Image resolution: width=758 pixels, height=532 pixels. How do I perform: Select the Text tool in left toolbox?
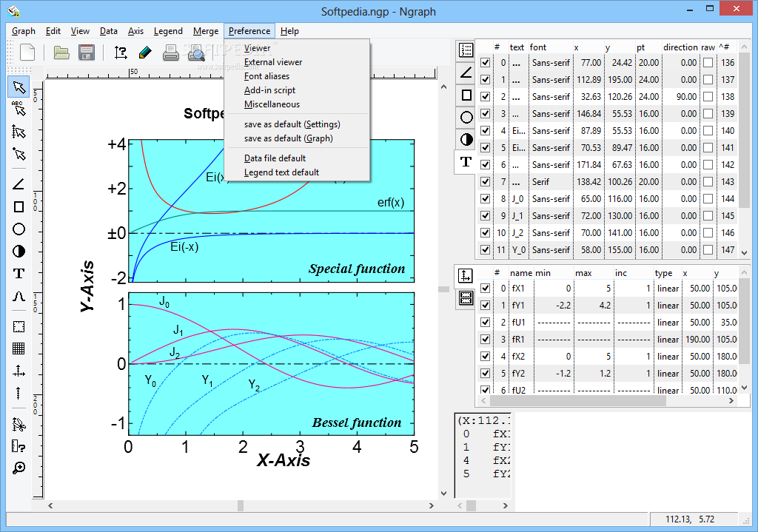point(19,274)
